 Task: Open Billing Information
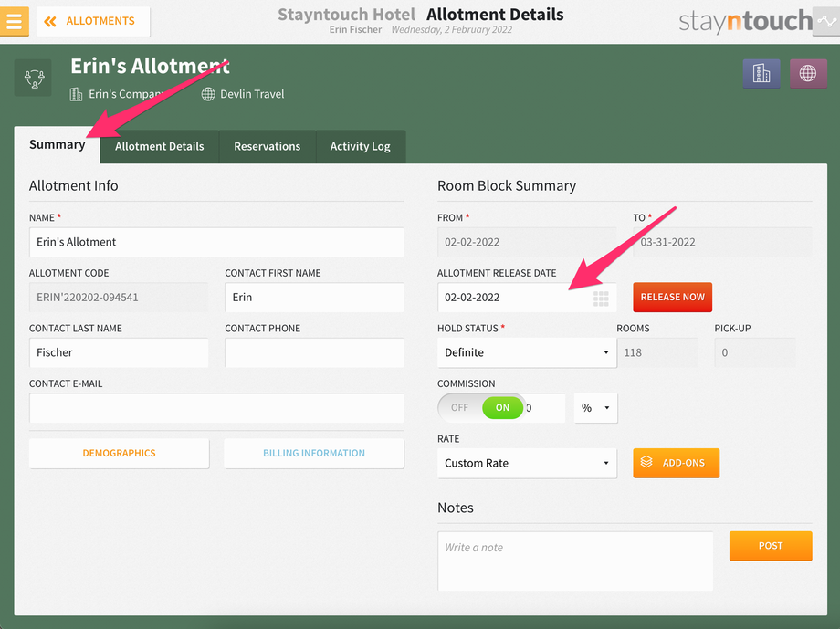314,454
